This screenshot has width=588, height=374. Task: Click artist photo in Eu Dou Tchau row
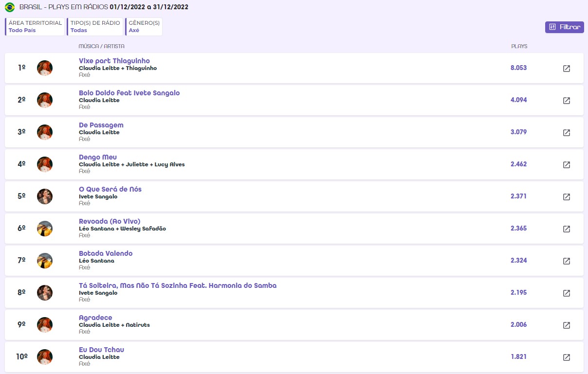(x=45, y=357)
